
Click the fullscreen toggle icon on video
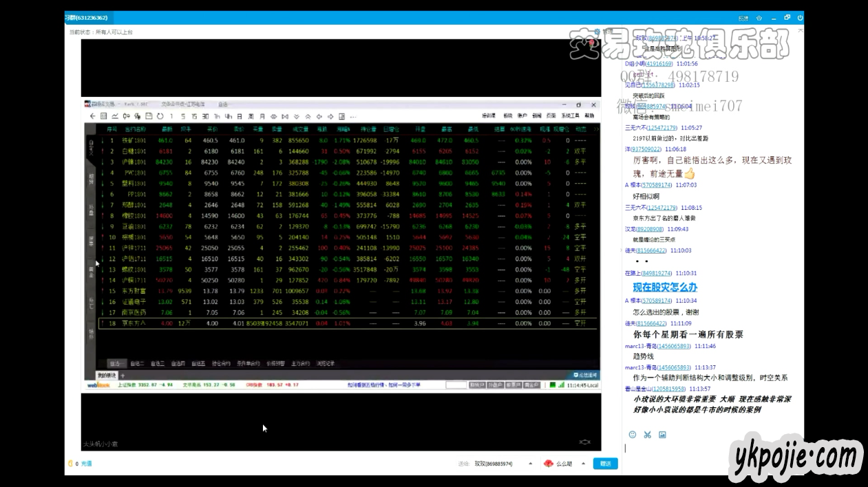click(x=584, y=442)
